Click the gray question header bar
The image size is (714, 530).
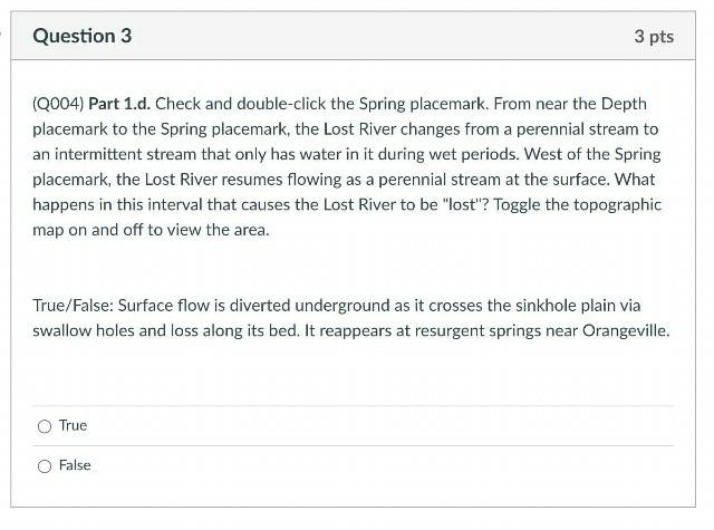click(x=353, y=36)
